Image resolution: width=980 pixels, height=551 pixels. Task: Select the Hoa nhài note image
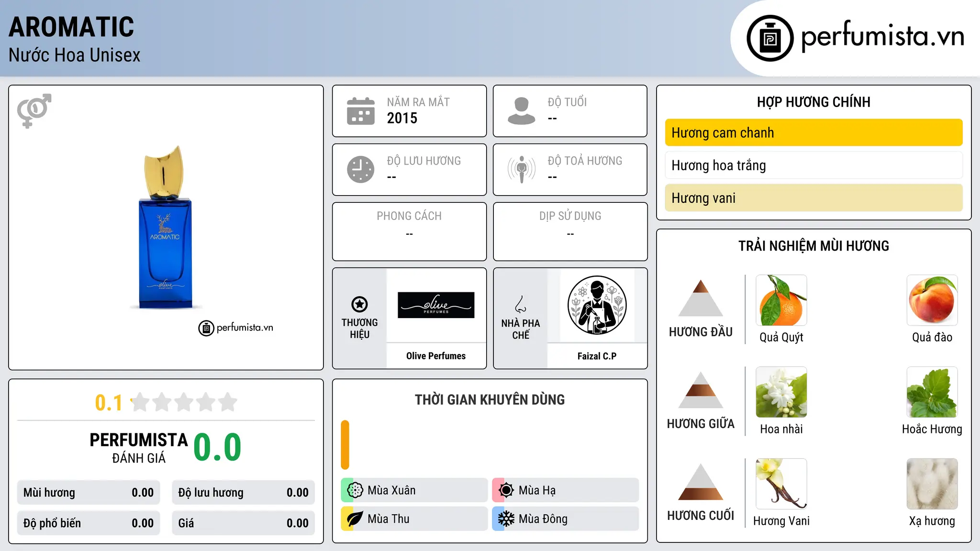781,392
